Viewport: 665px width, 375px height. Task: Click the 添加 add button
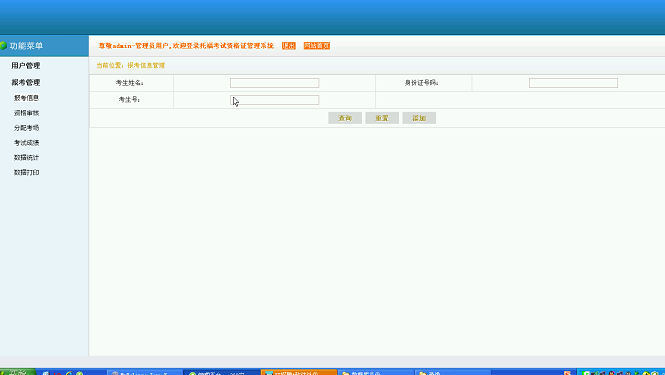click(x=419, y=118)
